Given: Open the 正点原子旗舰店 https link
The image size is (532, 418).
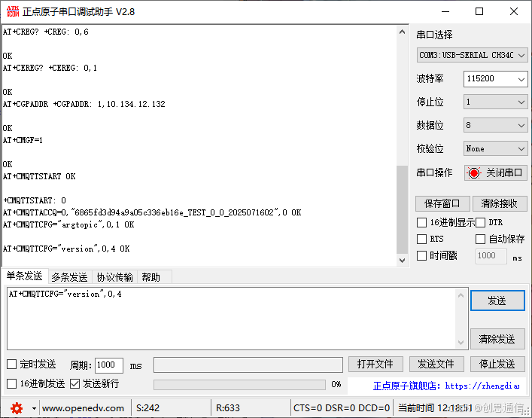Looking at the screenshot, I should [x=445, y=386].
